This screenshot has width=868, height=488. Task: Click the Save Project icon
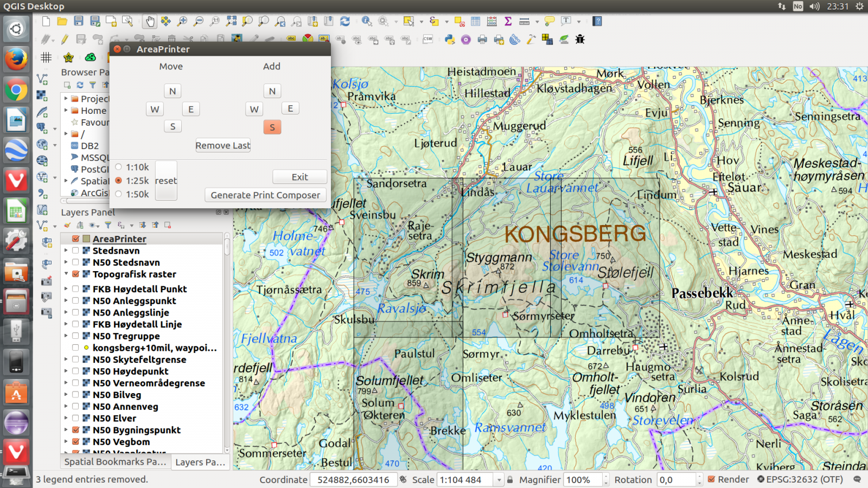pyautogui.click(x=79, y=22)
